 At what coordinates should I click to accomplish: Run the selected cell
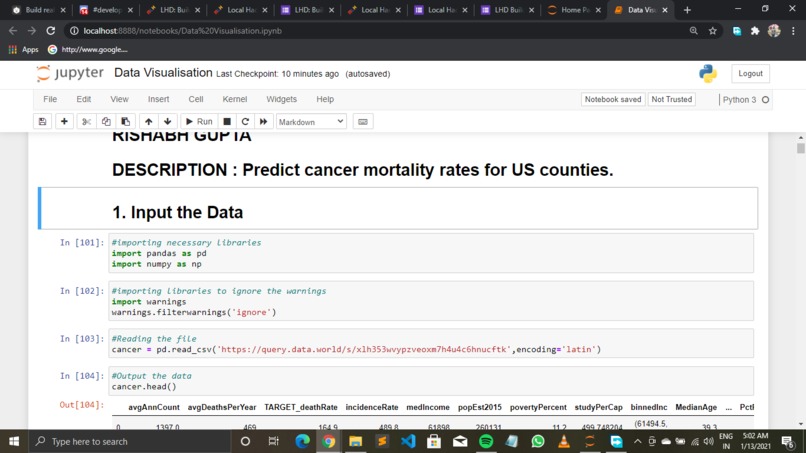click(199, 122)
